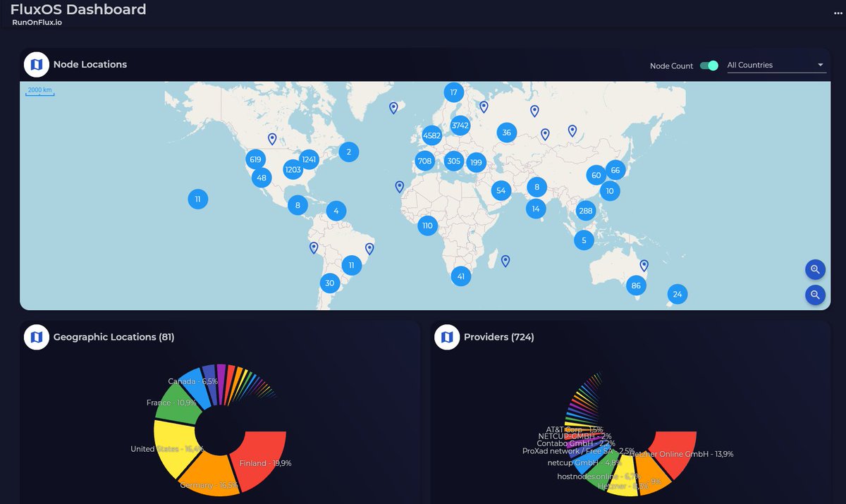Open the All Countries dropdown

[775, 65]
